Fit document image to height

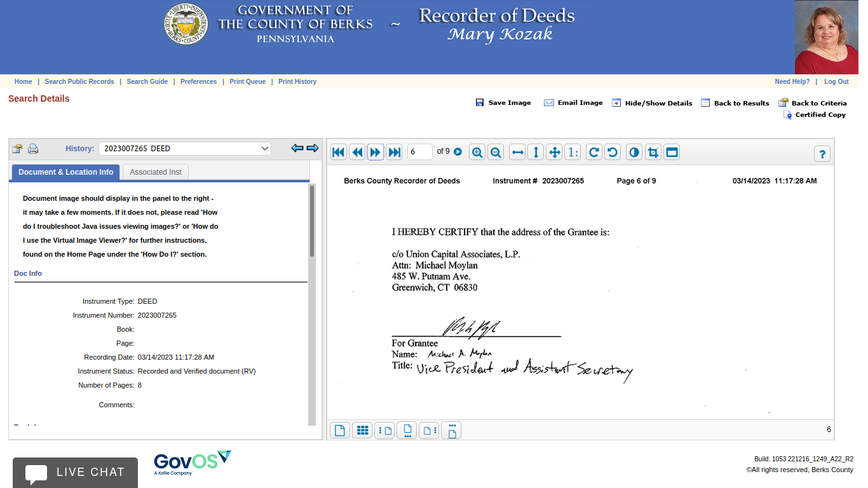[x=536, y=152]
